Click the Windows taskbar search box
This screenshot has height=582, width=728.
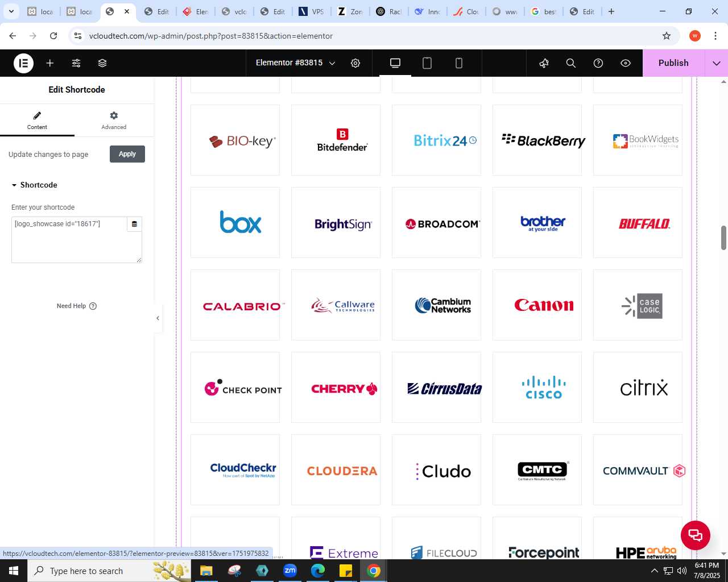coord(109,571)
